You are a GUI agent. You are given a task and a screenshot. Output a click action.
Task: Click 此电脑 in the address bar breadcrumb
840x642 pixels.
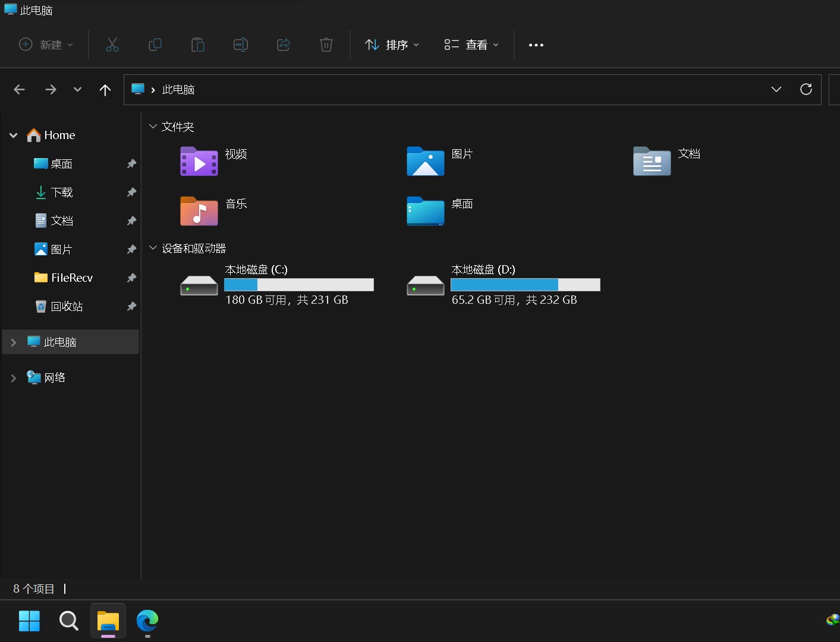(x=178, y=89)
